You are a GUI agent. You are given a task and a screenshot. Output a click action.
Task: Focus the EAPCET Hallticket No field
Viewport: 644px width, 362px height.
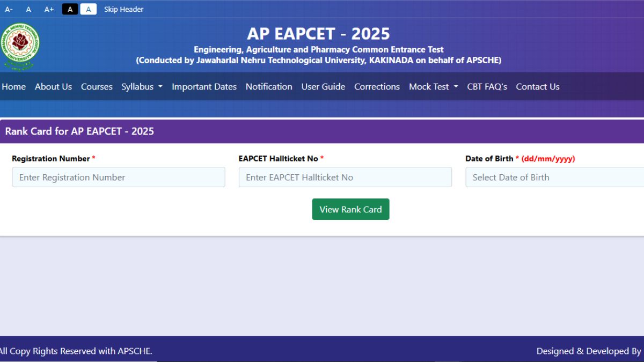pyautogui.click(x=345, y=177)
